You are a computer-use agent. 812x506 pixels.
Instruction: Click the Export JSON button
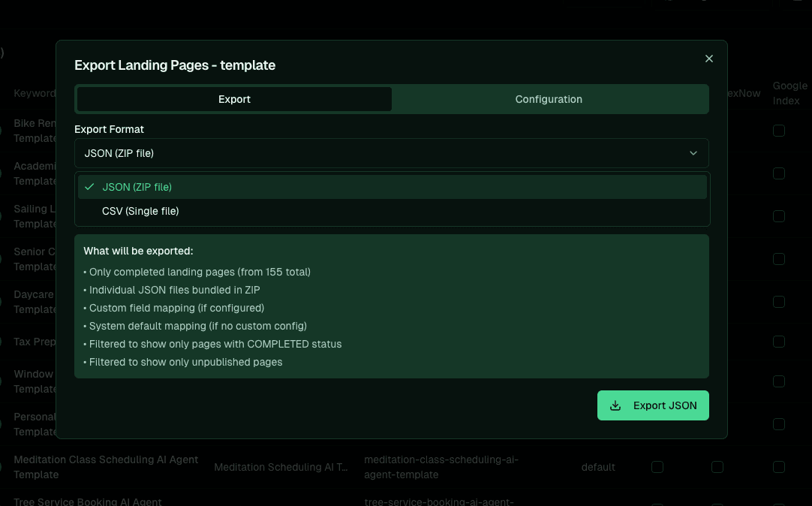(653, 405)
